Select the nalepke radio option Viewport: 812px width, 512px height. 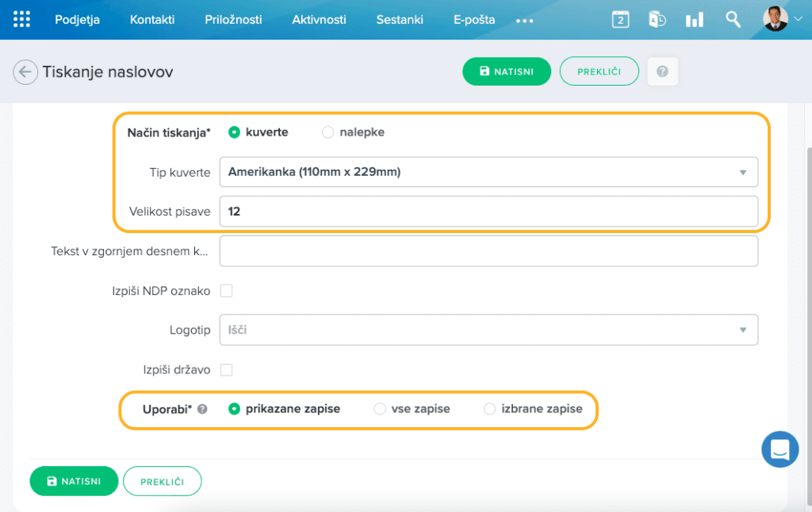pos(328,132)
